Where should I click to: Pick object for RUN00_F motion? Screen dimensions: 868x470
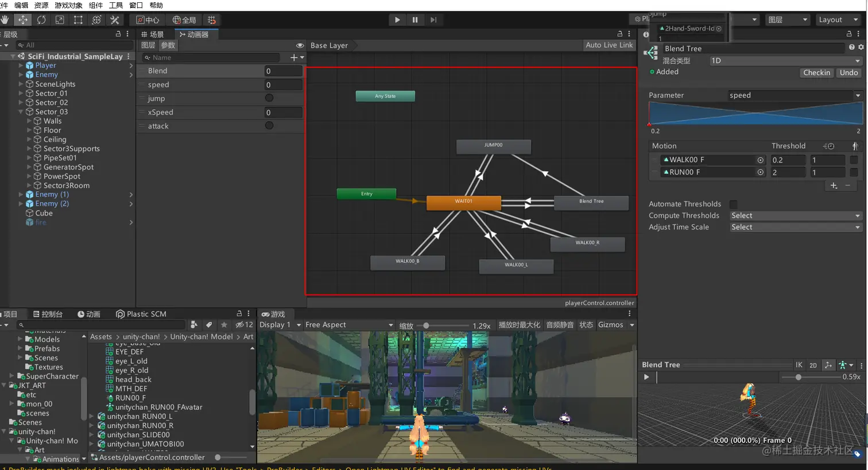coord(761,172)
